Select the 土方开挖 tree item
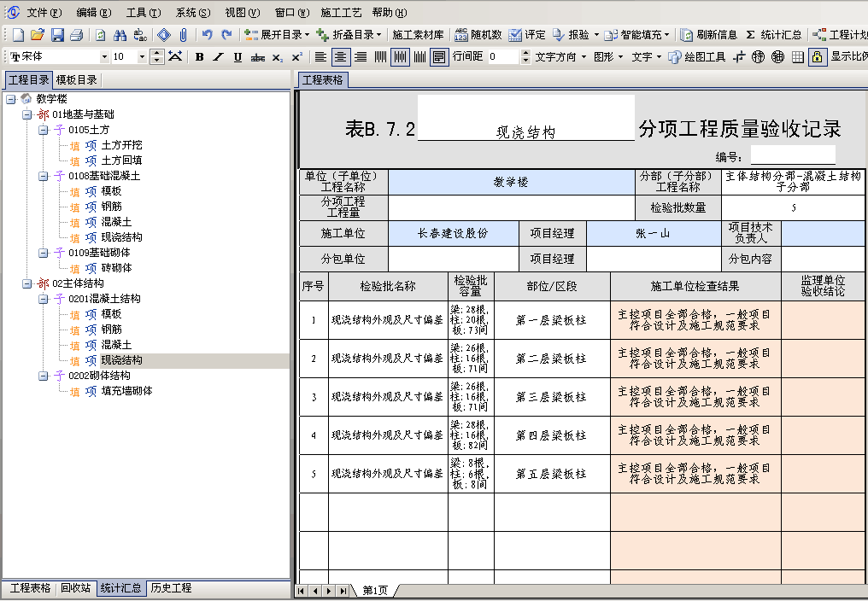This screenshot has width=868, height=601. click(122, 145)
